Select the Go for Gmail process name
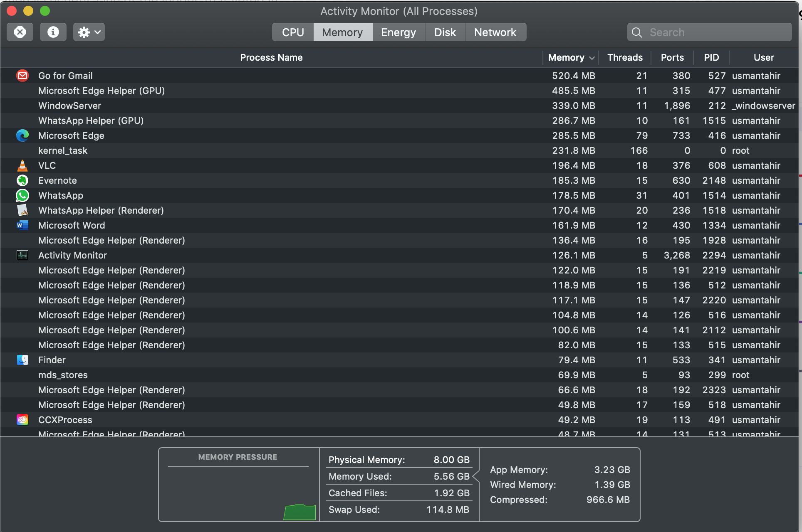Image resolution: width=802 pixels, height=532 pixels. pyautogui.click(x=65, y=76)
